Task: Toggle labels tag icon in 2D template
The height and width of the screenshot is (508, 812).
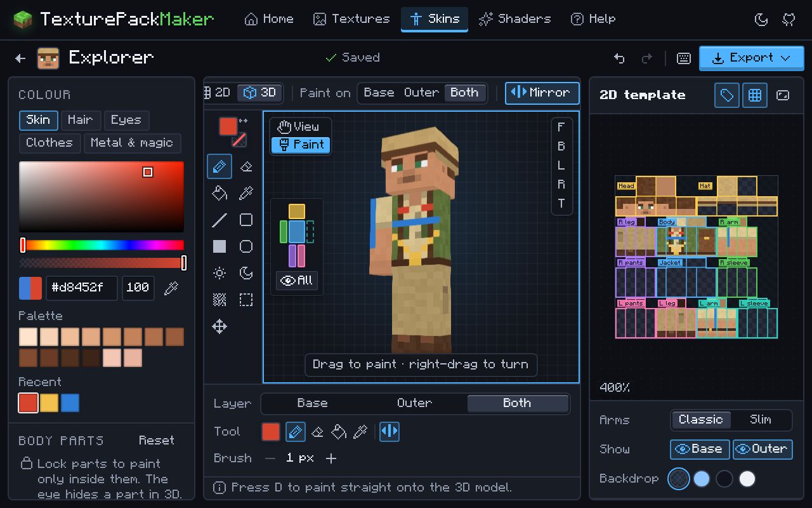Action: click(x=727, y=95)
